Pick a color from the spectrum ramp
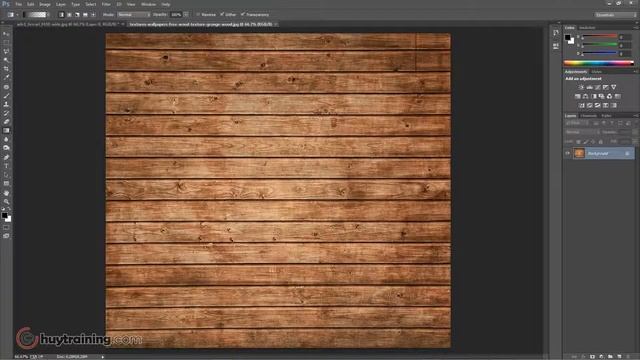The width and height of the screenshot is (640, 360). (599, 63)
